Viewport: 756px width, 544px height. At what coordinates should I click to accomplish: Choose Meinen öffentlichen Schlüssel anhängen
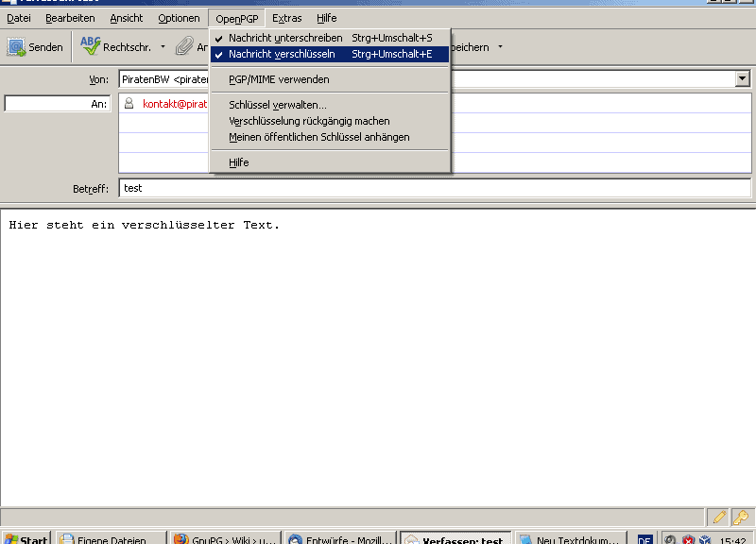click(330, 137)
